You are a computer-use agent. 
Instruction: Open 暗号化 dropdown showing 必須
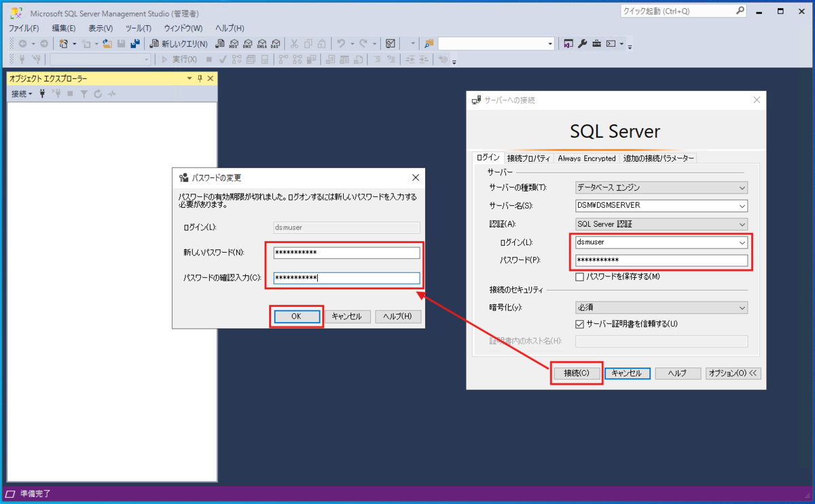tap(662, 308)
